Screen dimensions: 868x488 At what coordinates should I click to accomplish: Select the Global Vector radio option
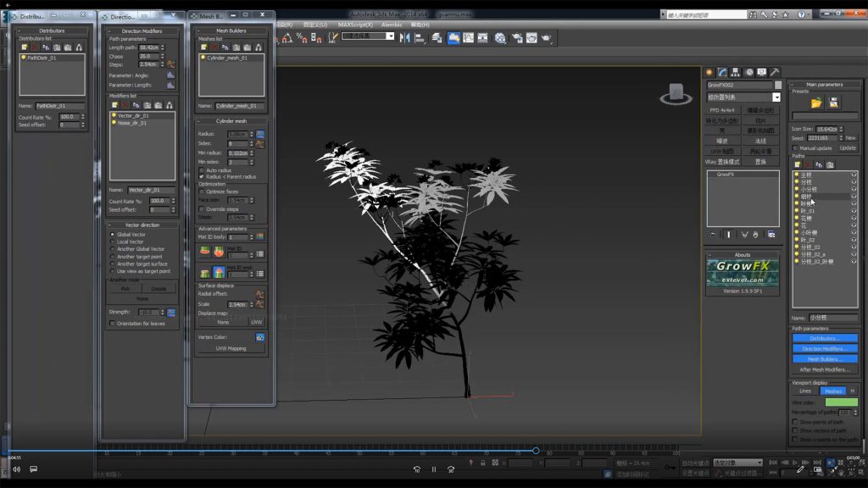[113, 235]
